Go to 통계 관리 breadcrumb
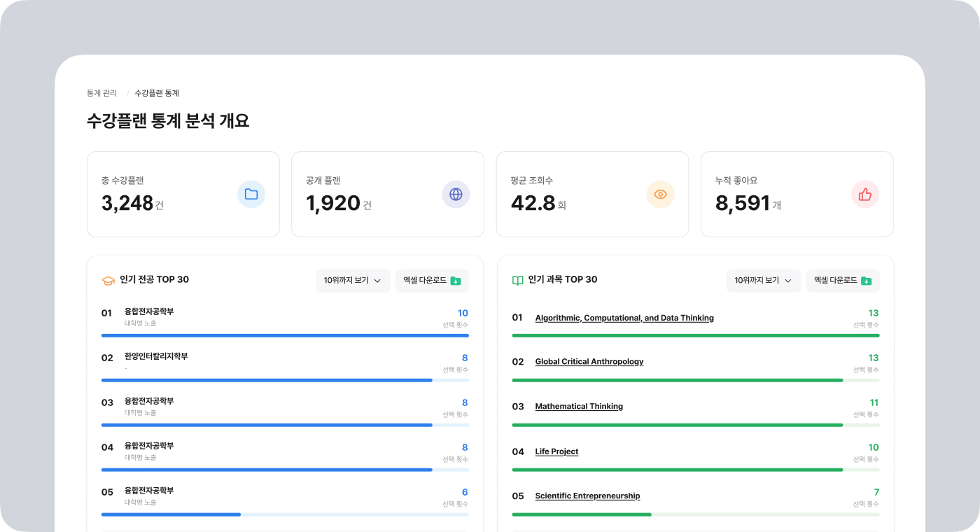The height and width of the screenshot is (532, 980). point(101,93)
